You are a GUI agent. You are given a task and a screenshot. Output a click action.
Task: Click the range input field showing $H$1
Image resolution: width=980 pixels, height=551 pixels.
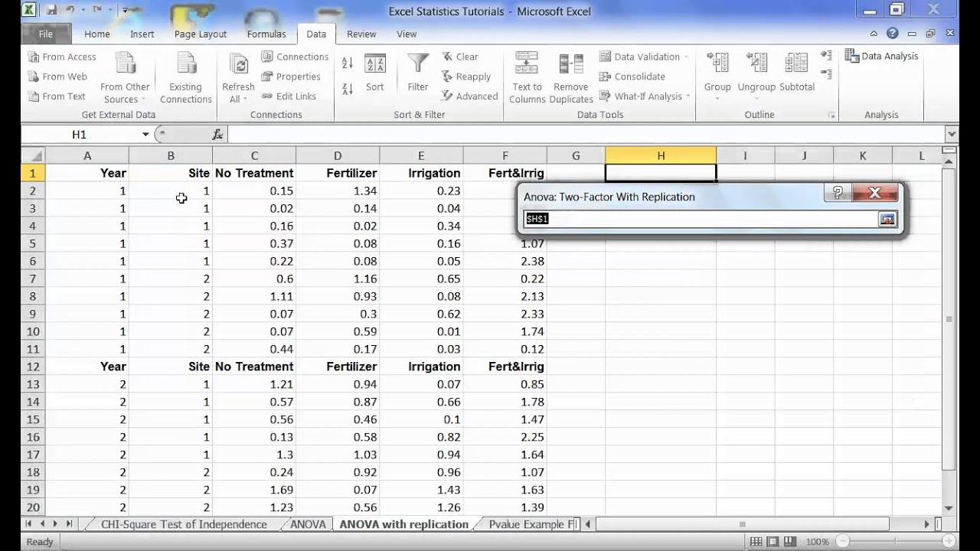pos(700,219)
